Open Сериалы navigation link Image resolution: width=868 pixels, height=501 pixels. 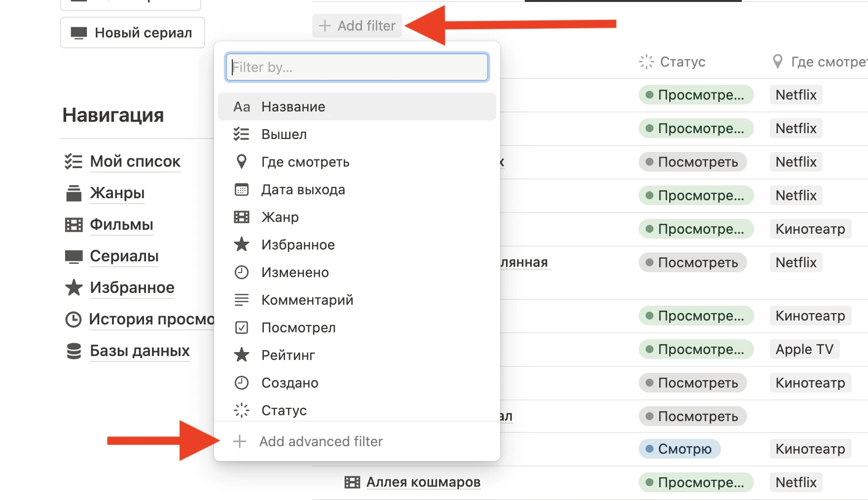click(x=124, y=256)
